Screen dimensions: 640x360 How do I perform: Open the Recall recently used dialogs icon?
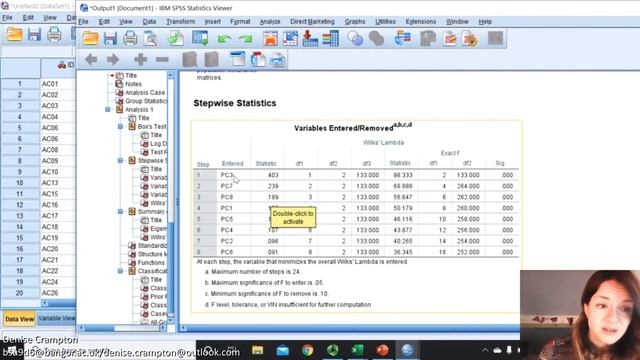click(200, 39)
